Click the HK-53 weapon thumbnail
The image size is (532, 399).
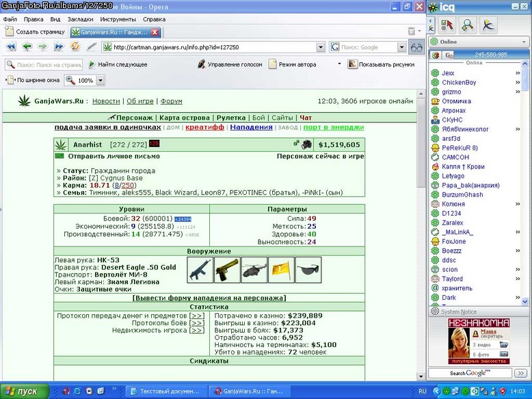[200, 270]
